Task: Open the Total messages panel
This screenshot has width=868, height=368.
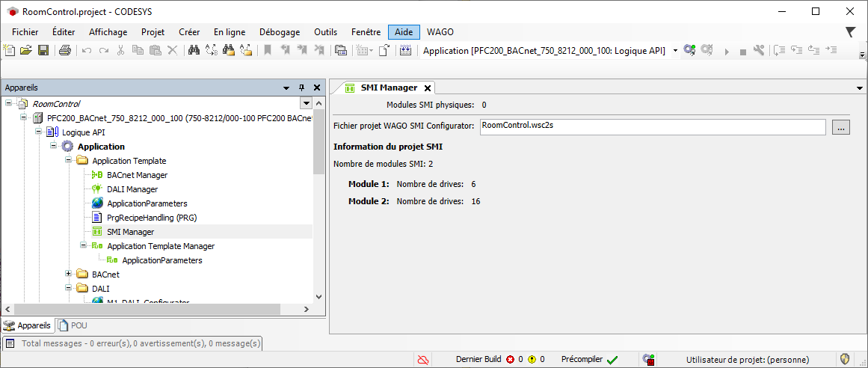Action: point(133,343)
